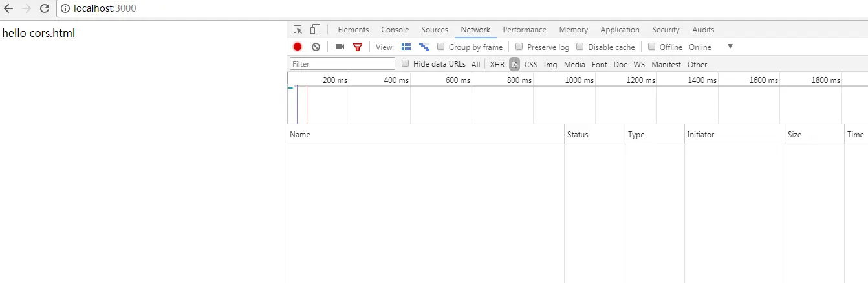Sort by the Name column header

(x=426, y=135)
